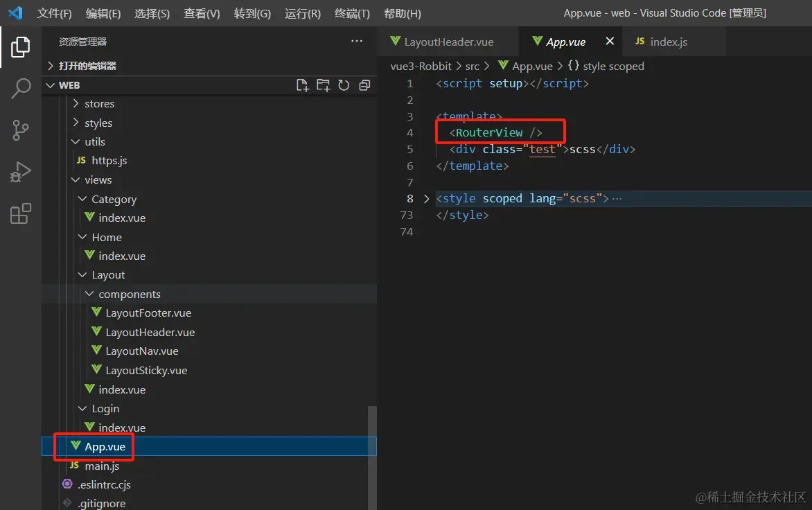Close the App.vue editor tab
Image resolution: width=812 pixels, height=510 pixels.
610,41
